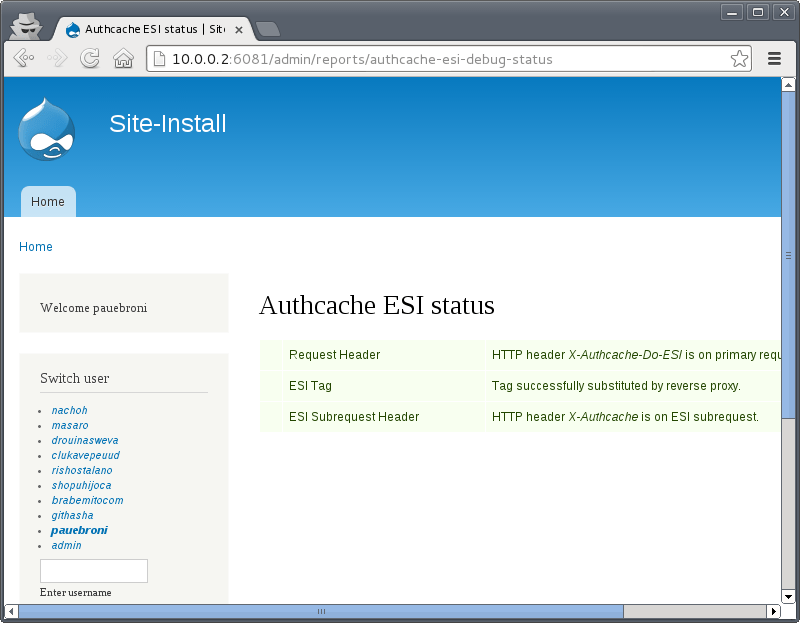Screen dimensions: 800x623
Task: Select the Authcache ESI status browser tab
Action: (x=145, y=29)
